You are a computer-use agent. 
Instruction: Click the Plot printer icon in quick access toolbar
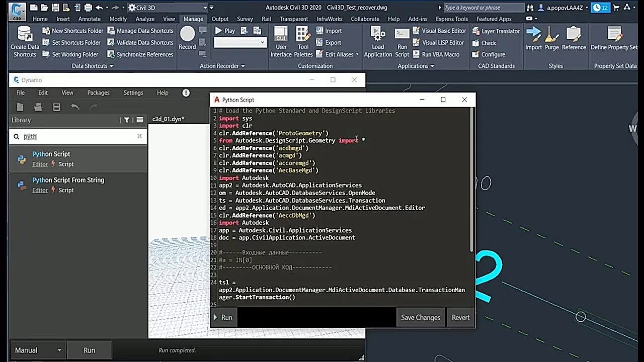click(88, 8)
